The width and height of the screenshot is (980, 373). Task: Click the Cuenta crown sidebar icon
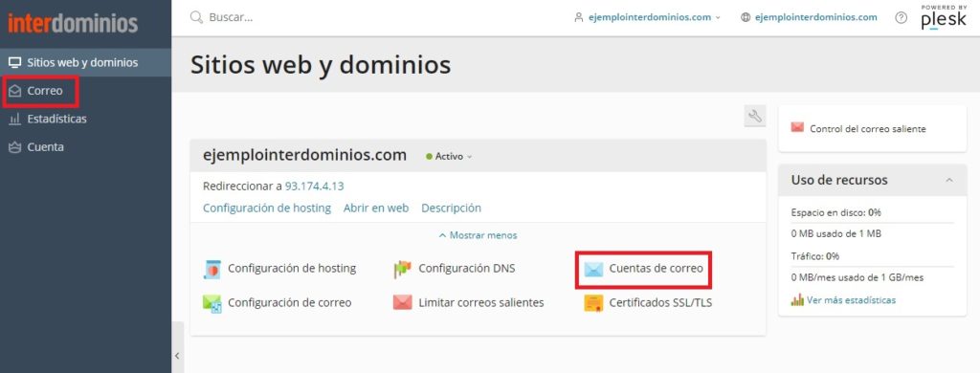click(14, 147)
